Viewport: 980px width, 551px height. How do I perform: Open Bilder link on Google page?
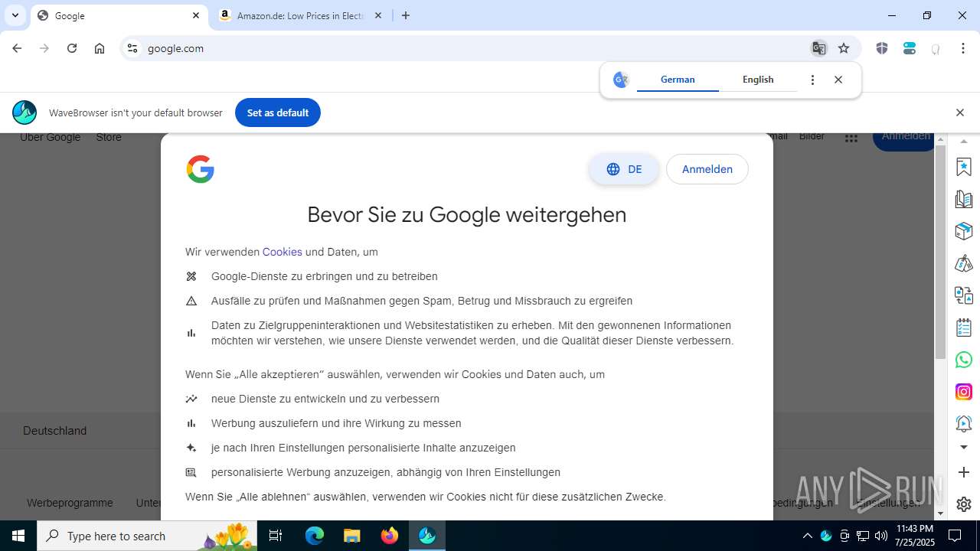(812, 137)
